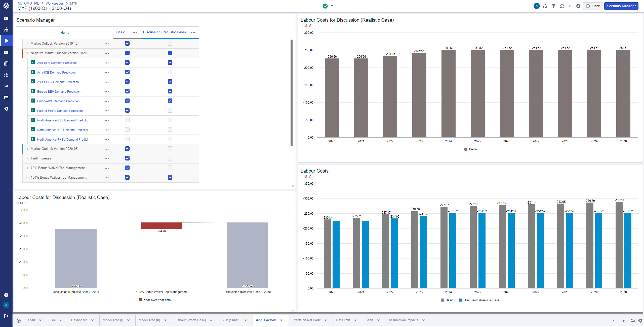Click the download icon in top toolbar
The image size is (644, 327).
tap(578, 6)
